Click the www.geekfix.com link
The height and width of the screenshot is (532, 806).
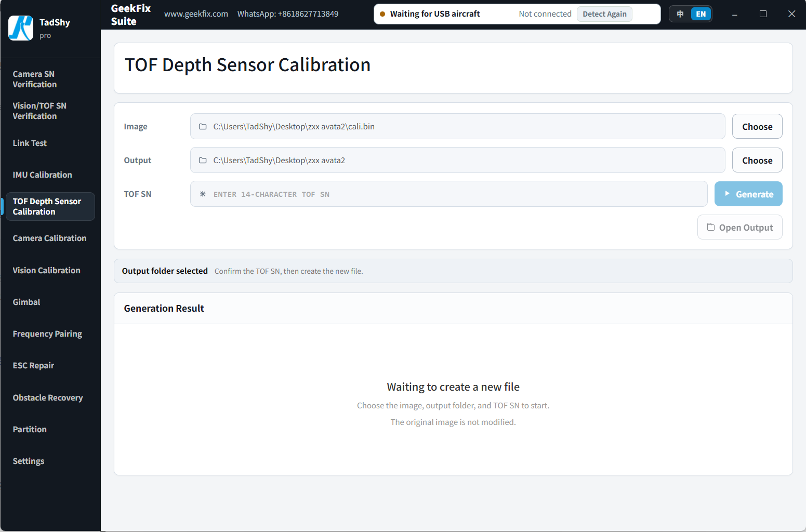tap(196, 14)
